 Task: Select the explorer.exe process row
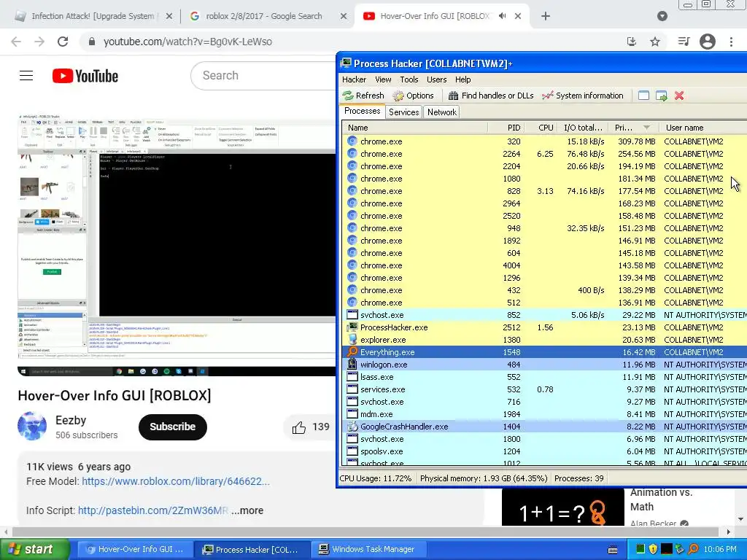point(544,340)
